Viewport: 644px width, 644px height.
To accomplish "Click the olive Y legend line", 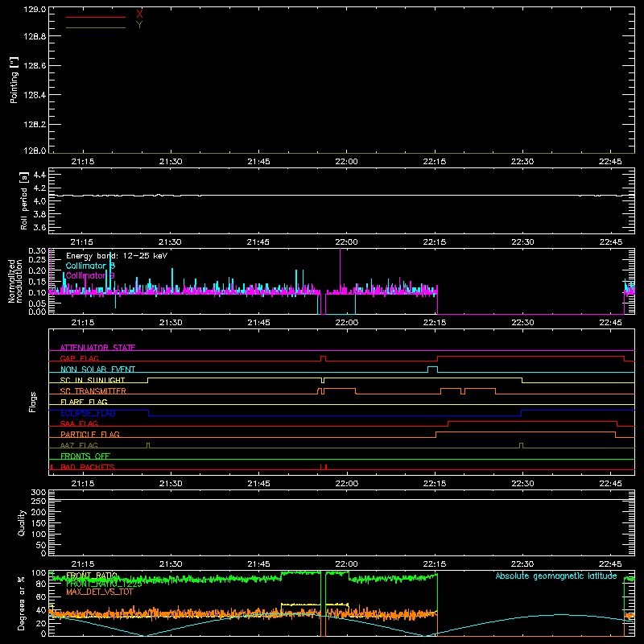I will pyautogui.click(x=96, y=27).
